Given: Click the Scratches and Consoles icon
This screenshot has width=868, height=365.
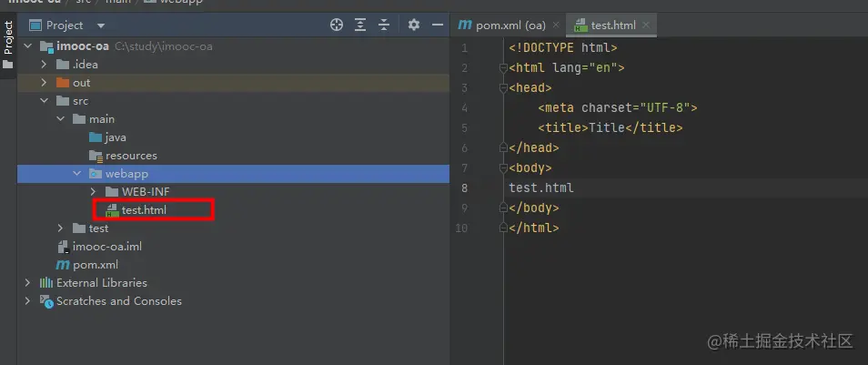Looking at the screenshot, I should (x=45, y=301).
